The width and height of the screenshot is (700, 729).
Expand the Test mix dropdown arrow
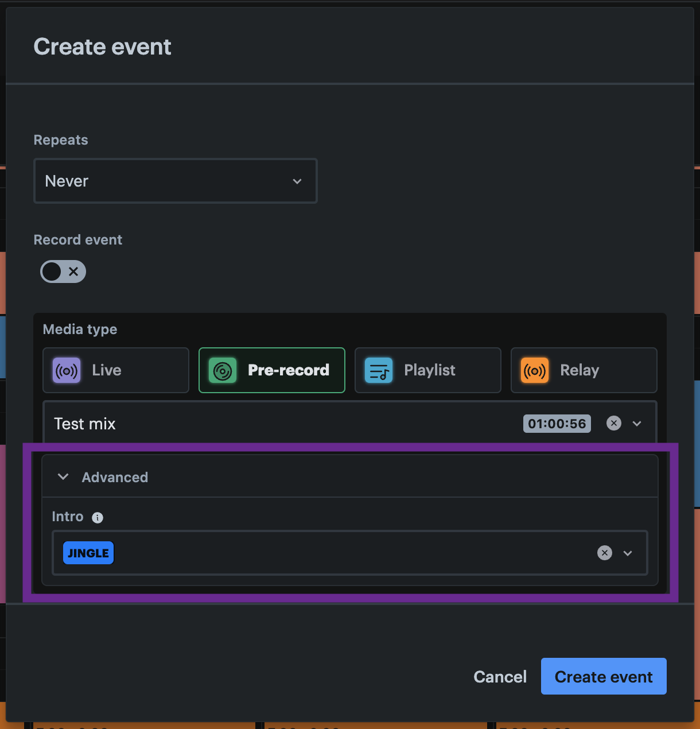pyautogui.click(x=637, y=424)
